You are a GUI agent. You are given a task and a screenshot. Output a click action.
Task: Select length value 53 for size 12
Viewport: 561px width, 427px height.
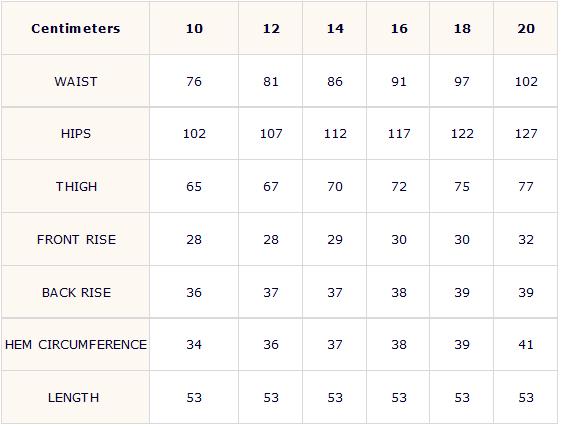tap(271, 398)
